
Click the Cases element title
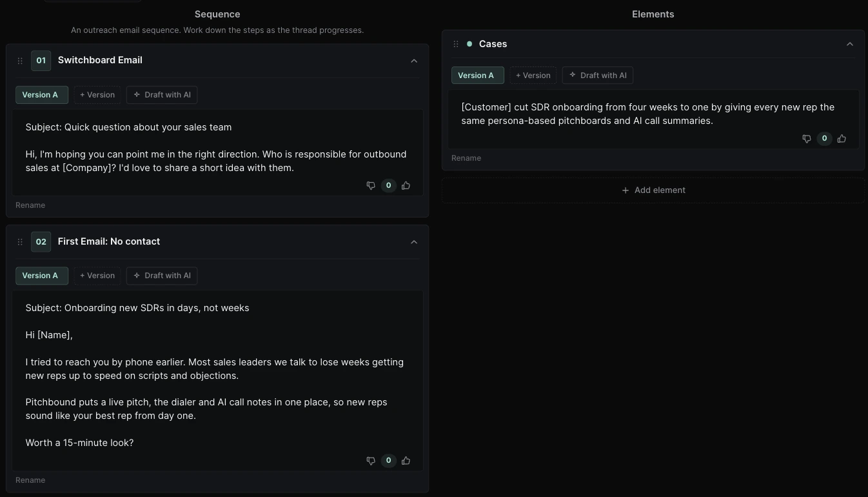(493, 44)
